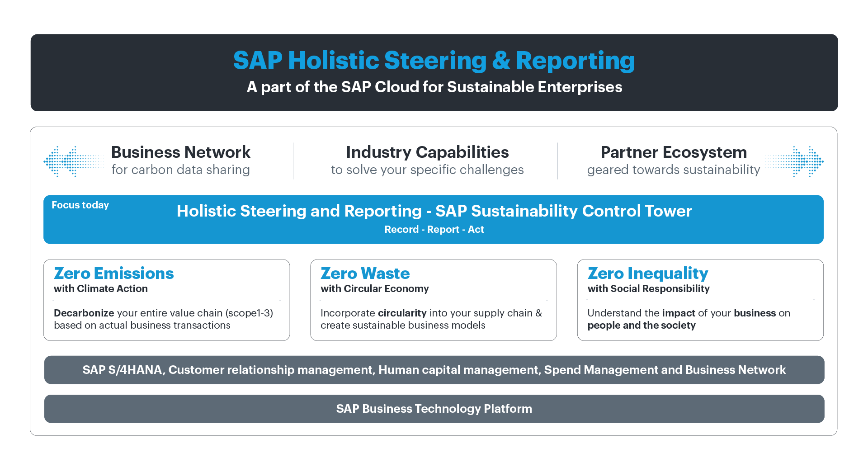The width and height of the screenshot is (868, 472).
Task: Click the dotted arrow icon beside Business Network
Action: pyautogui.click(x=74, y=161)
